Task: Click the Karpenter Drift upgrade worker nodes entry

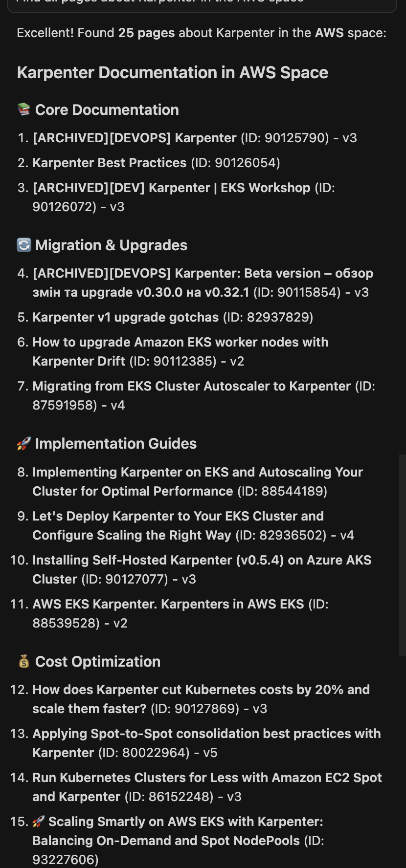Action: 180,342
